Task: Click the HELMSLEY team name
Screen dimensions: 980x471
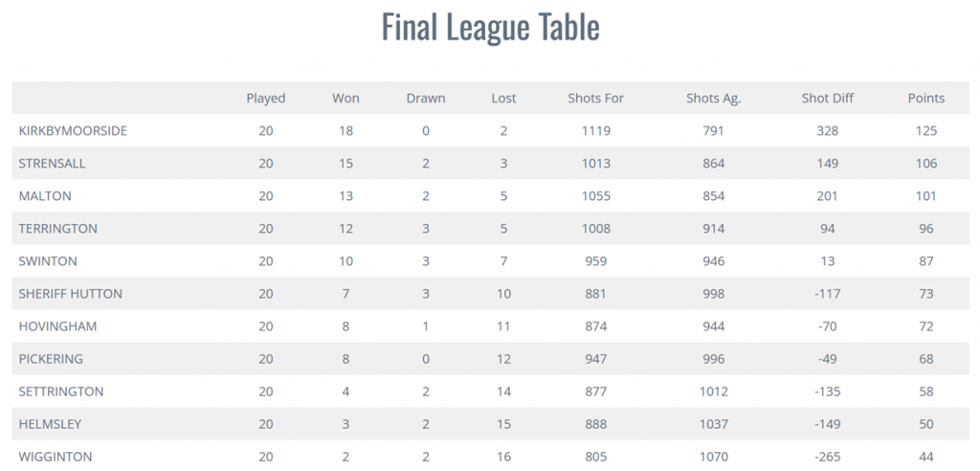Action: pyautogui.click(x=50, y=423)
